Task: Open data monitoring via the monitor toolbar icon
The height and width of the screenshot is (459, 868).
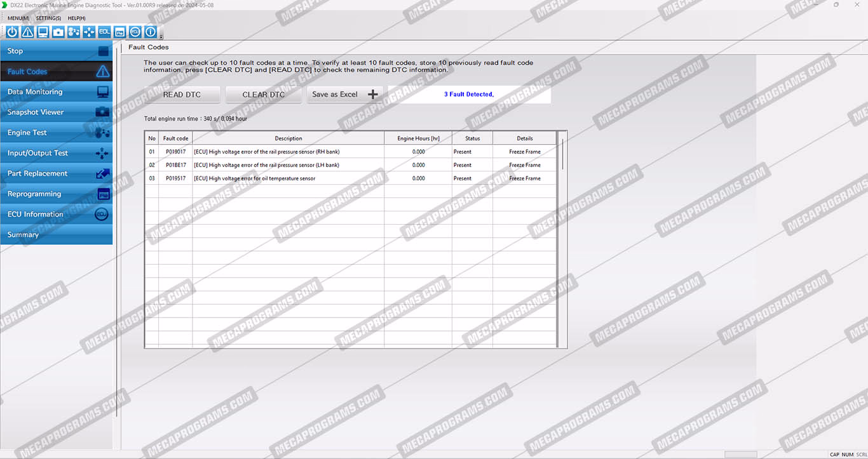Action: click(43, 32)
